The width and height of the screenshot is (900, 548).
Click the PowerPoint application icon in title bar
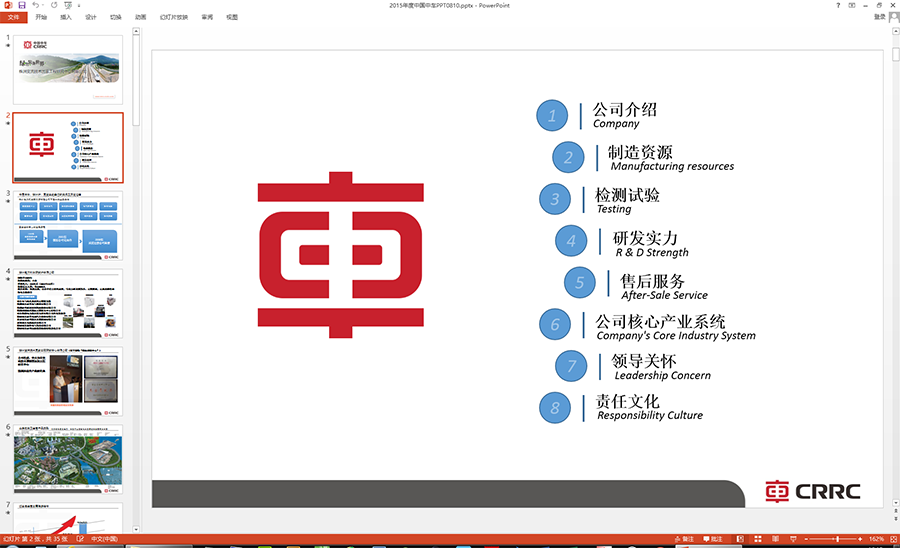(x=8, y=5)
